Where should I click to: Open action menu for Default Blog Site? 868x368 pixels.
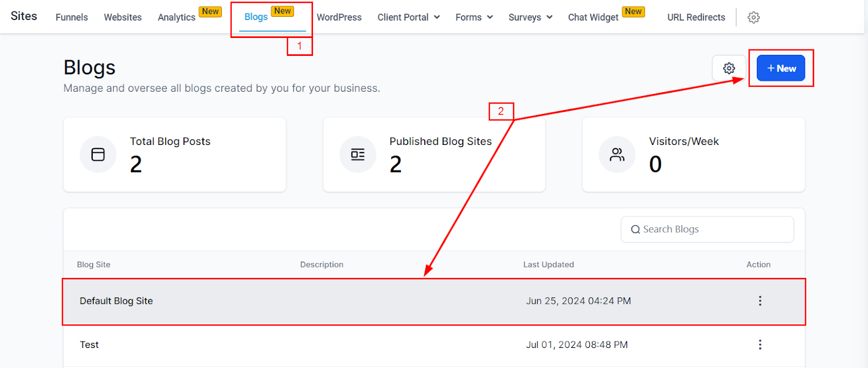760,301
